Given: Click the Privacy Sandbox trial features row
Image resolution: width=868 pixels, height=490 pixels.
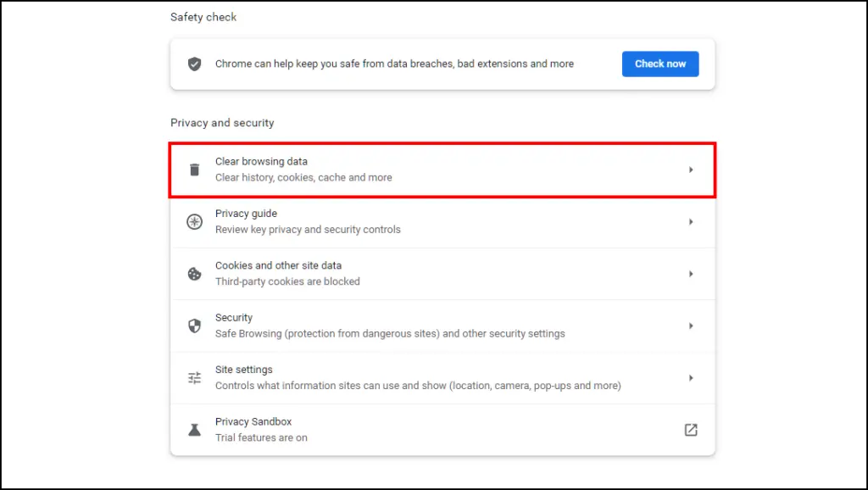Looking at the screenshot, I should (442, 430).
